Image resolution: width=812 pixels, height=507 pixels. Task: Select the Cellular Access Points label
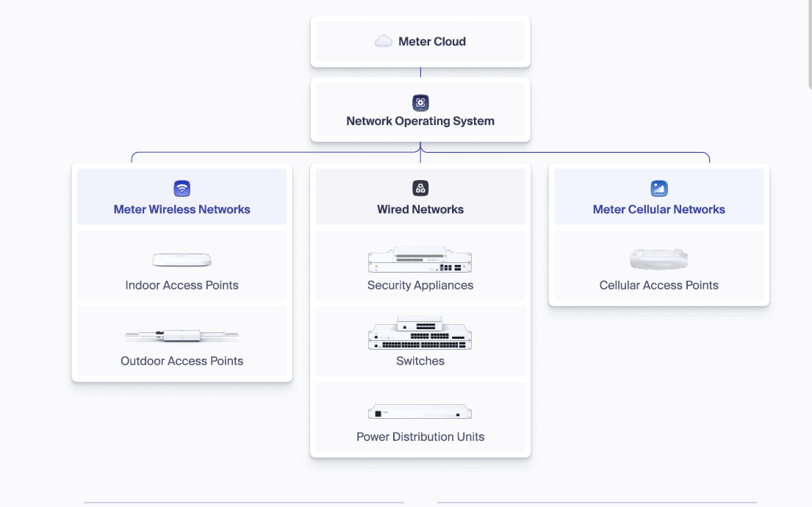tap(658, 285)
